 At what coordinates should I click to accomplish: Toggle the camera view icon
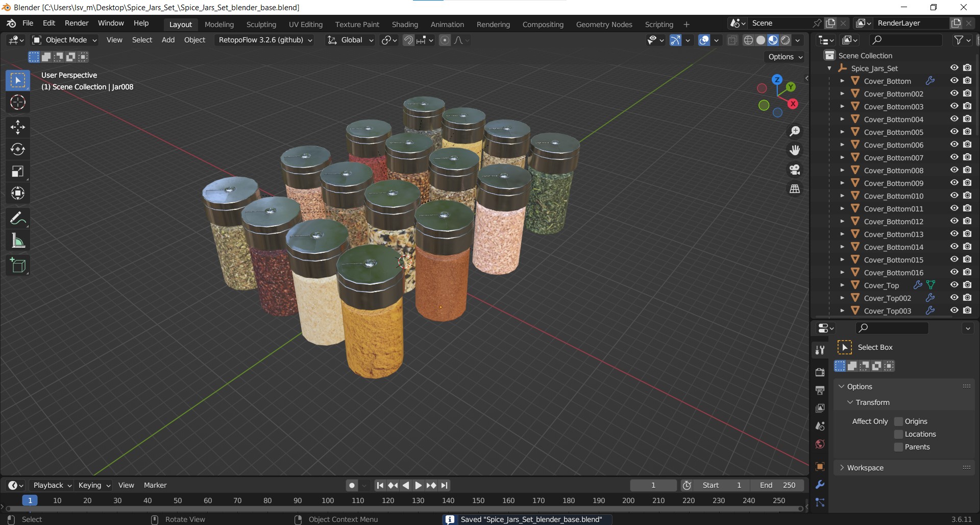pyautogui.click(x=795, y=170)
